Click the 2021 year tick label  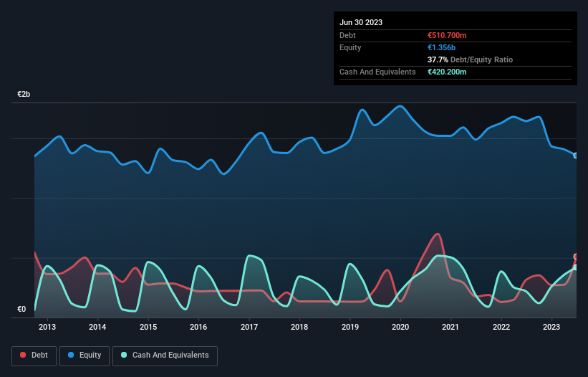pyautogui.click(x=451, y=328)
